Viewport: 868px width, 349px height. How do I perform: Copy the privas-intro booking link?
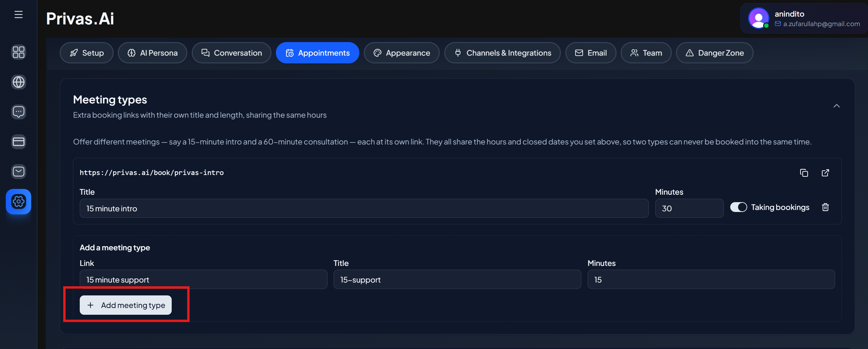pos(804,173)
